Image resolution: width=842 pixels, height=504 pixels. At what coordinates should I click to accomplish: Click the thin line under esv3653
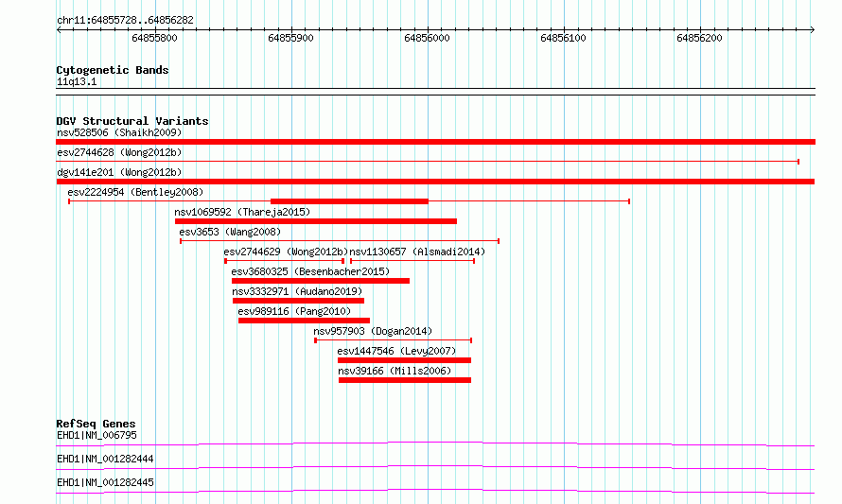click(x=340, y=241)
